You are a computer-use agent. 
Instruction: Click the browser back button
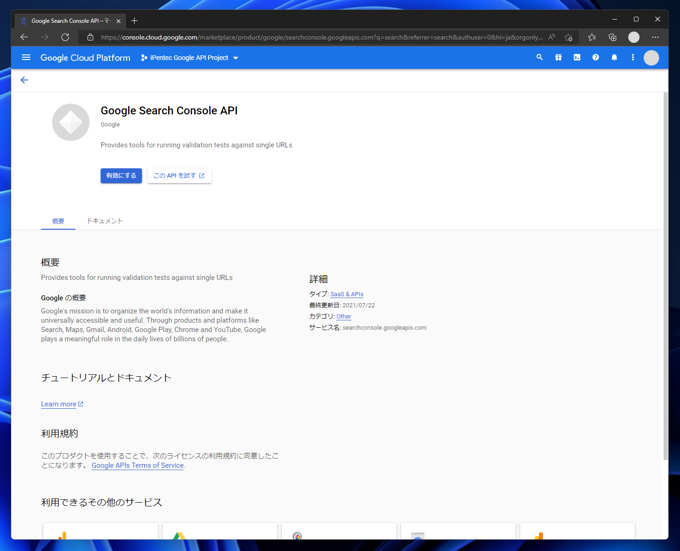tap(24, 37)
